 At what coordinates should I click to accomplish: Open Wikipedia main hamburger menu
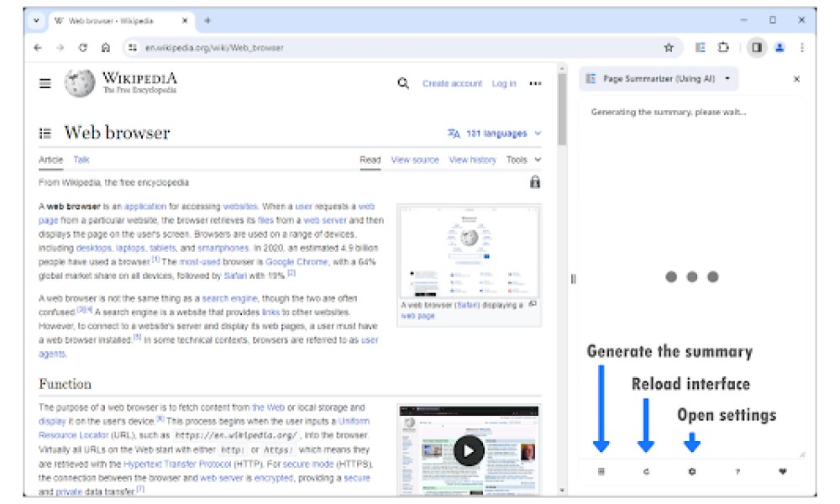pyautogui.click(x=45, y=83)
